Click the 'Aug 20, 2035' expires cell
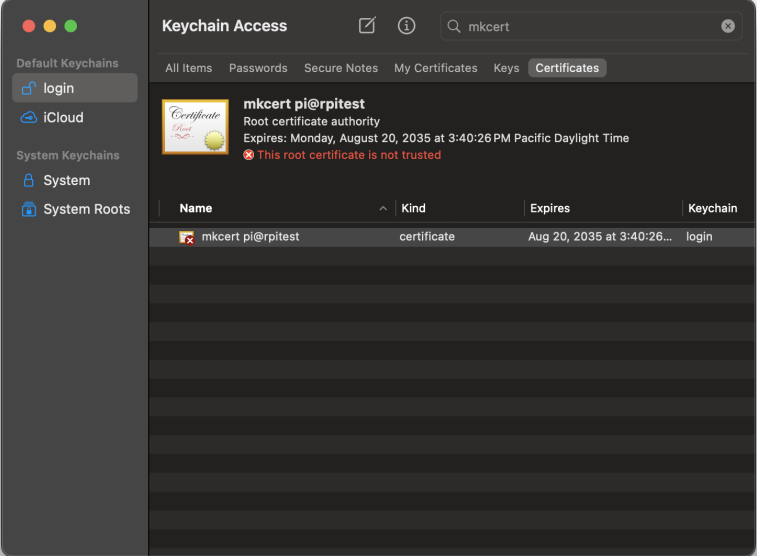Viewport: 757px width, 556px height. (600, 236)
